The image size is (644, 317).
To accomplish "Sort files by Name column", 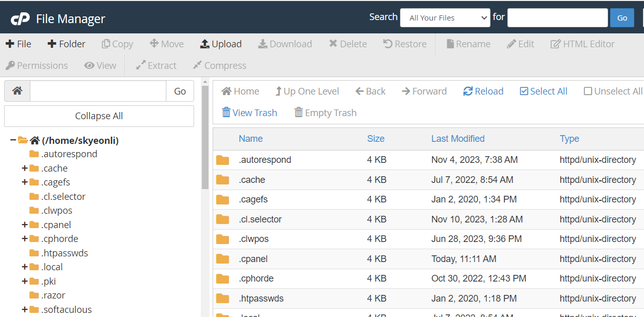I will coord(251,139).
